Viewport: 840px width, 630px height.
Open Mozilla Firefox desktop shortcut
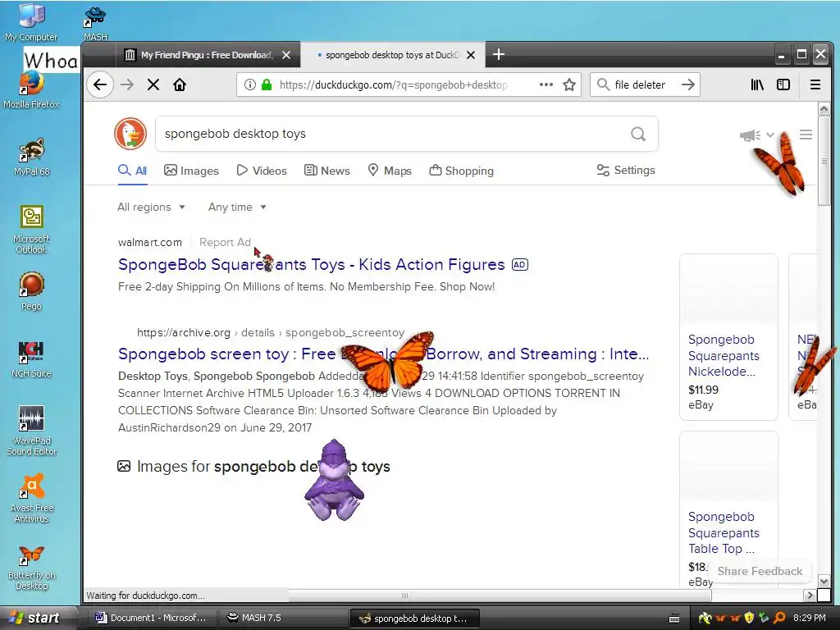pyautogui.click(x=31, y=90)
